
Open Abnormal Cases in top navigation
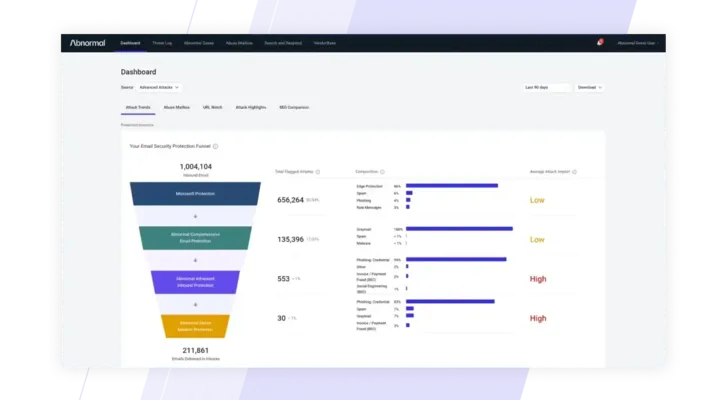coord(199,43)
